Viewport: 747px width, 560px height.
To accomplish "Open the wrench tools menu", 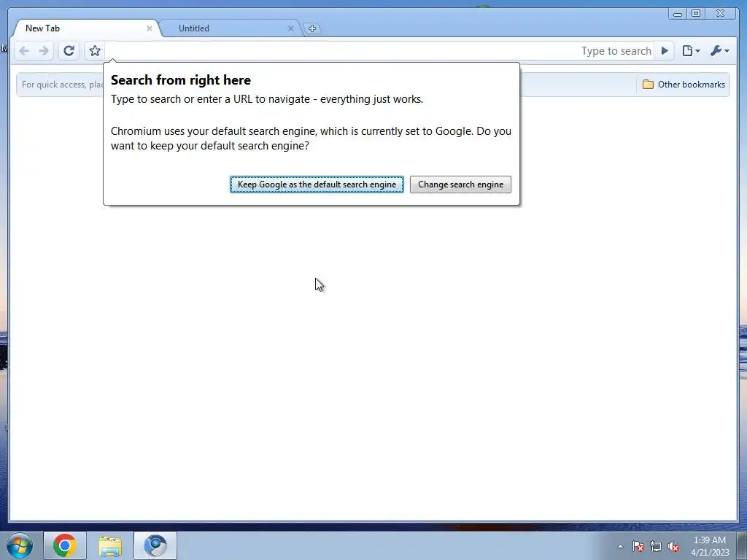I will click(720, 51).
